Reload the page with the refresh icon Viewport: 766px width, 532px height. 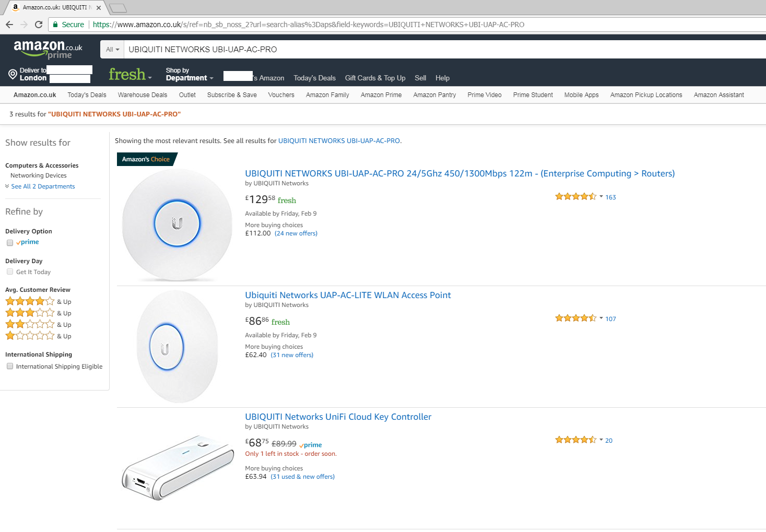click(39, 25)
